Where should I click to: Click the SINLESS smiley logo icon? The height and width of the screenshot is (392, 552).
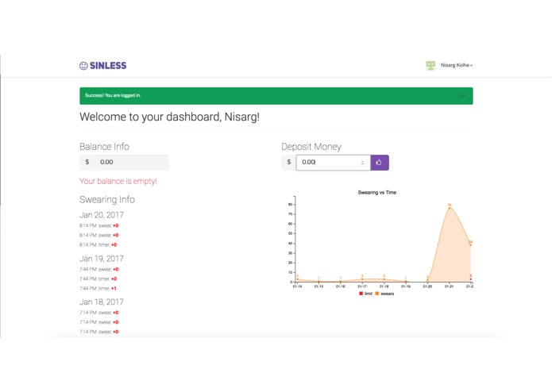coord(83,66)
